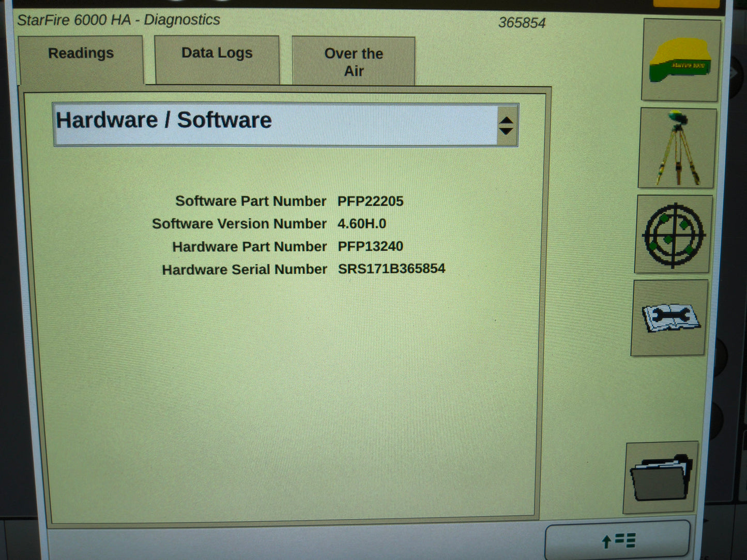
Task: Click the dropdown up-down arrow spinner
Action: [x=507, y=126]
